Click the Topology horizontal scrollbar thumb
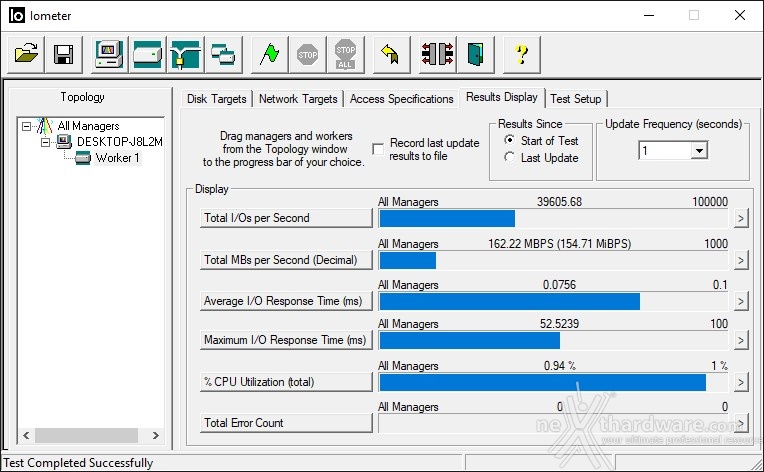This screenshot has width=764, height=472. click(86, 435)
